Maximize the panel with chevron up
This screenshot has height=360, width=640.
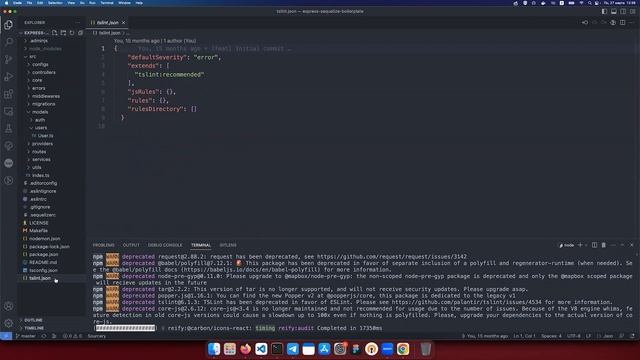(622, 245)
